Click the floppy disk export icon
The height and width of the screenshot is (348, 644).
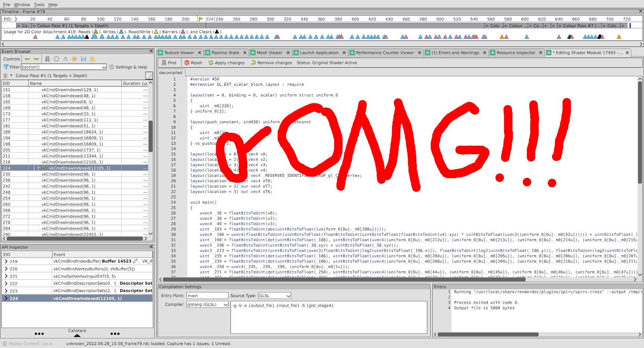83,59
